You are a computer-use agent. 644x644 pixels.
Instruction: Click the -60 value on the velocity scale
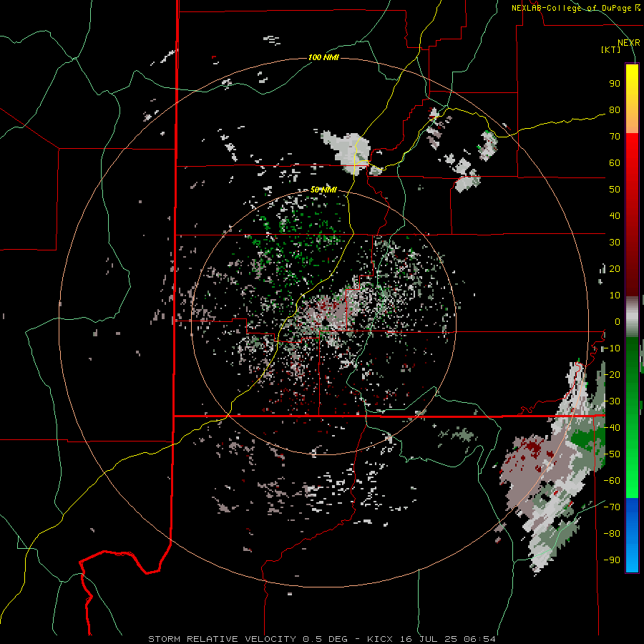[x=612, y=481]
